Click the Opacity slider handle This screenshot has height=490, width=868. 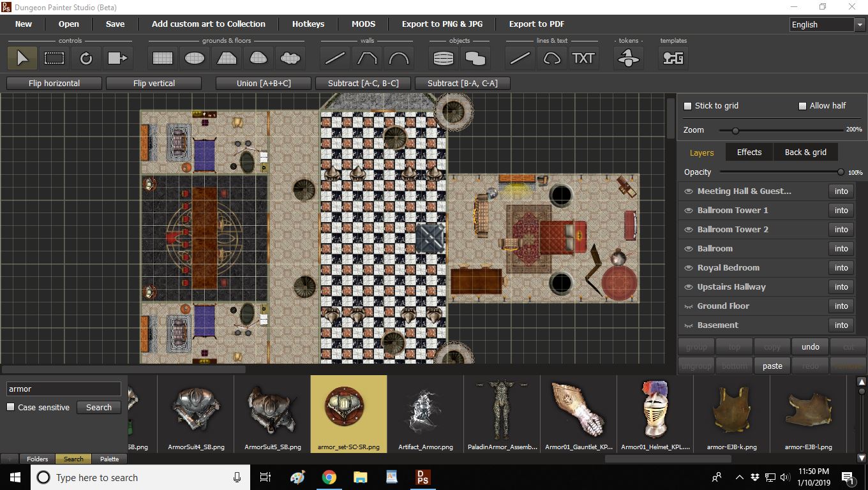tap(841, 172)
